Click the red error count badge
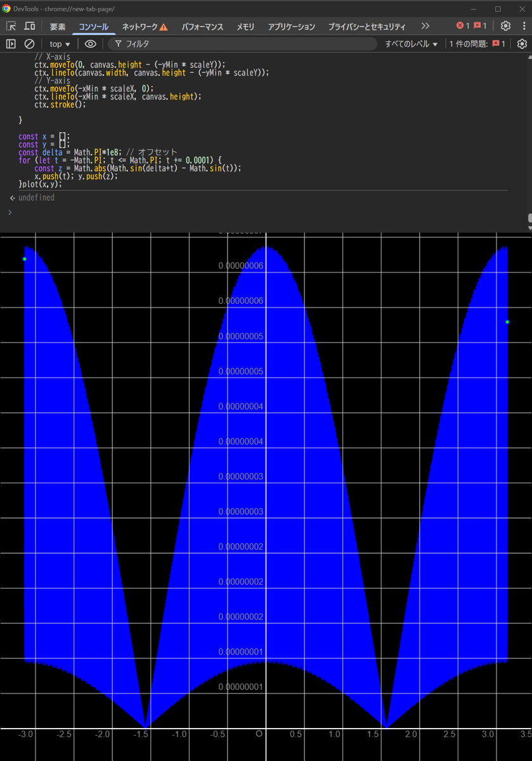 pos(463,26)
